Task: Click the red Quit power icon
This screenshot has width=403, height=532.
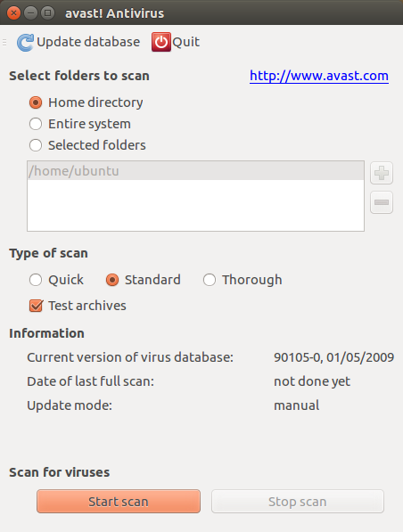Action: point(160,42)
